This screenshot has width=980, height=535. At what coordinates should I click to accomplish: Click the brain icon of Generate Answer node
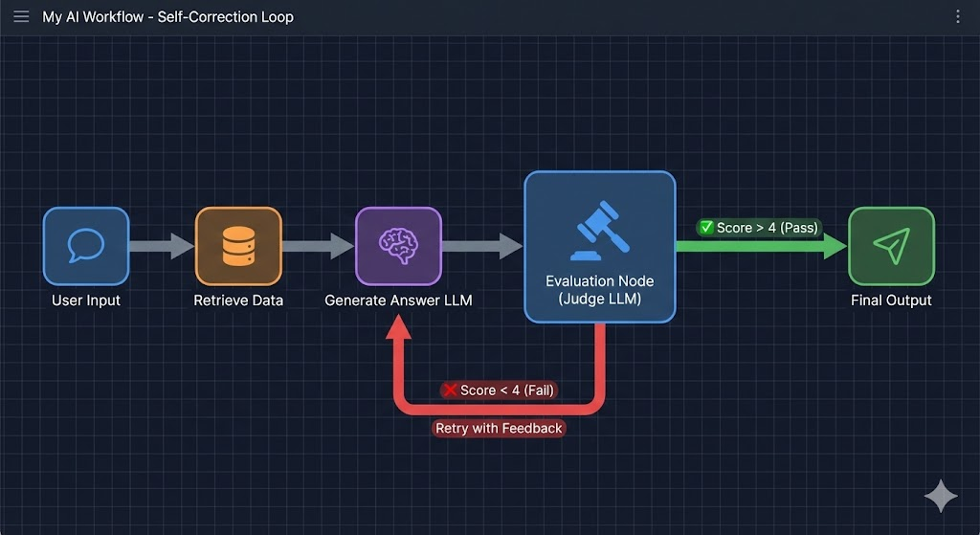[398, 246]
